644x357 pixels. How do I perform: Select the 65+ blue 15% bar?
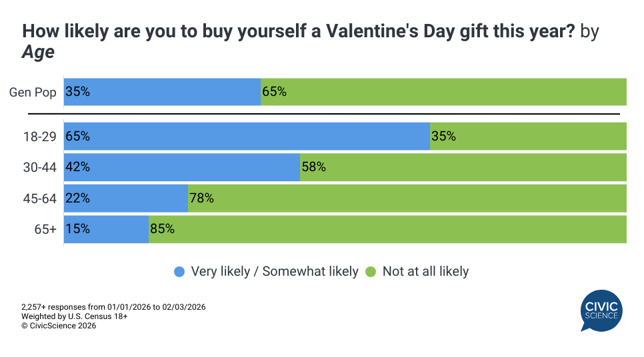tap(106, 229)
